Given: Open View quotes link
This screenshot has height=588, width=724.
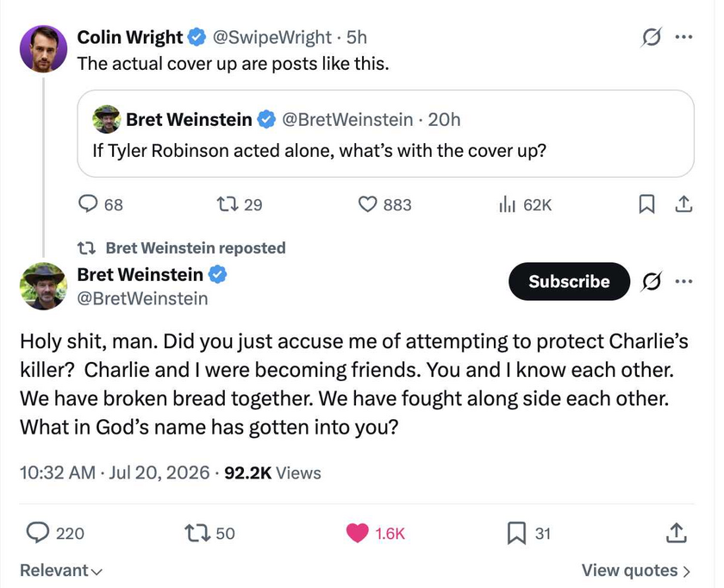Looking at the screenshot, I should click(x=636, y=571).
